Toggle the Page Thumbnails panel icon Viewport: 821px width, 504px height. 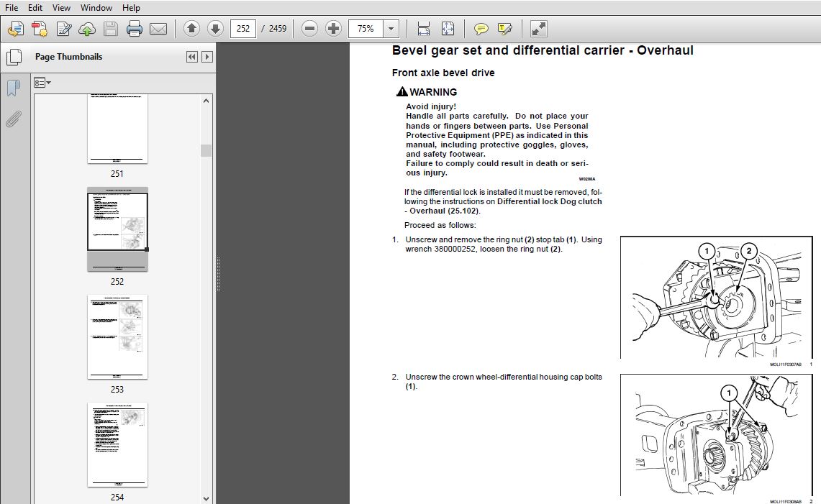[x=13, y=57]
